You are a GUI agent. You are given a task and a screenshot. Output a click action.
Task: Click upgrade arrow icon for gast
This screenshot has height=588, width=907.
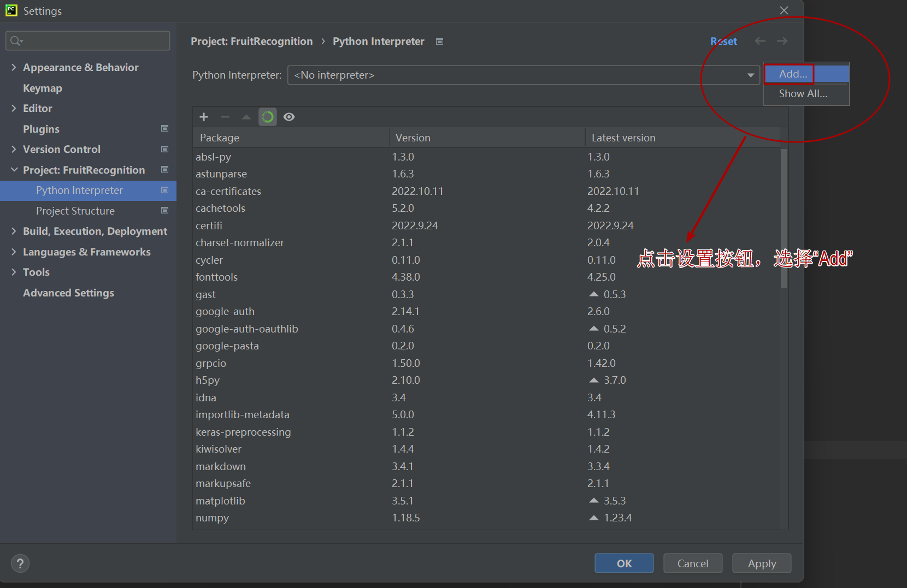(594, 294)
